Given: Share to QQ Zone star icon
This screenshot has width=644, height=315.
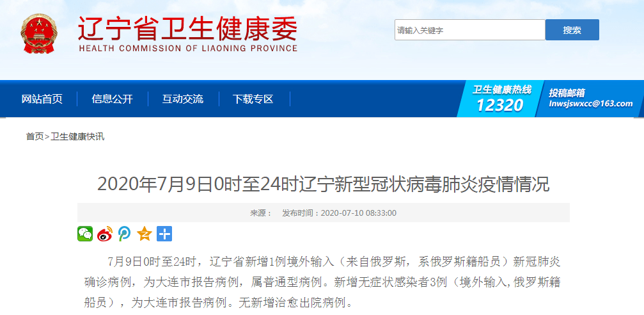Looking at the screenshot, I should coord(144,234).
